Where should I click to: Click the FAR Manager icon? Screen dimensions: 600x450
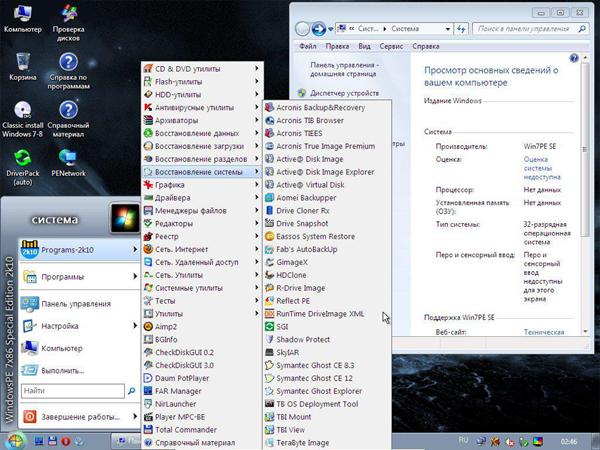(x=148, y=391)
